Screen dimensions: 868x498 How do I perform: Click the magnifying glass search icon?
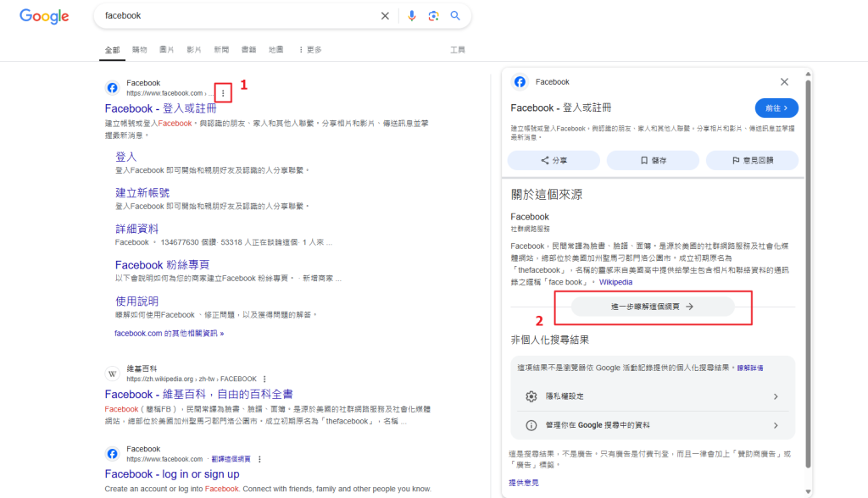(455, 16)
